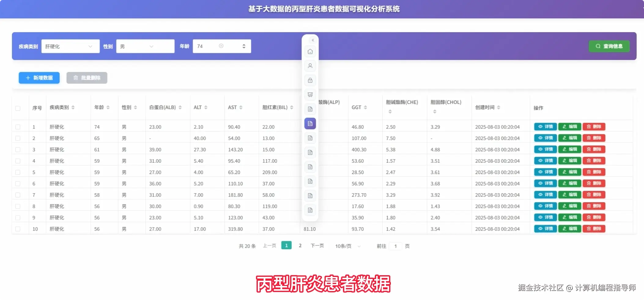Open the 疾病类别 dropdown showing 肝硬化
Viewport: 644px width, 300px height.
click(x=70, y=46)
